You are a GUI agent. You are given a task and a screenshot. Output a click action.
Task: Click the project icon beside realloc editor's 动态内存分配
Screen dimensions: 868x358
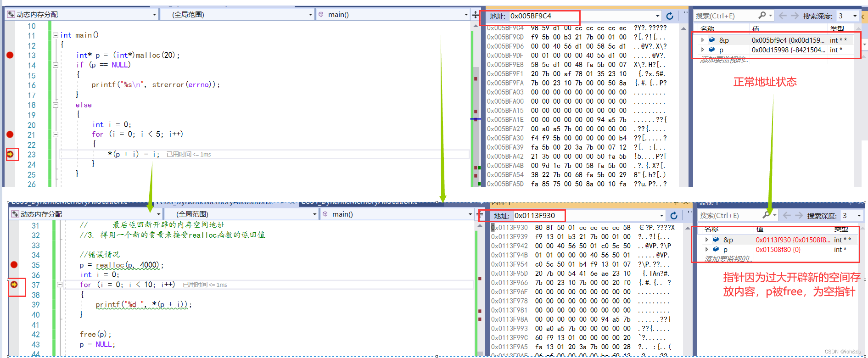click(15, 214)
